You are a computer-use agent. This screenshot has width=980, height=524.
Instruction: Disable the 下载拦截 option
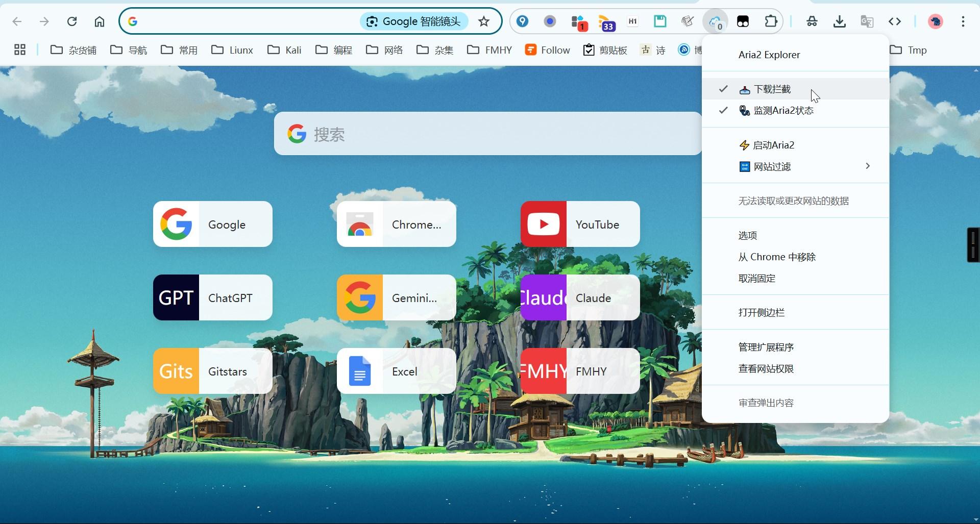pyautogui.click(x=772, y=89)
